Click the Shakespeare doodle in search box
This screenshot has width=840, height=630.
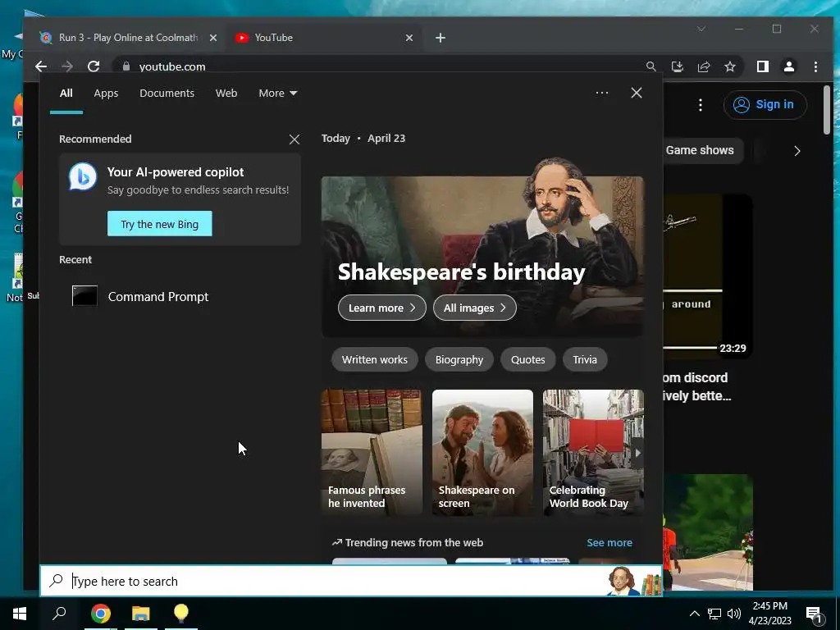(x=634, y=582)
